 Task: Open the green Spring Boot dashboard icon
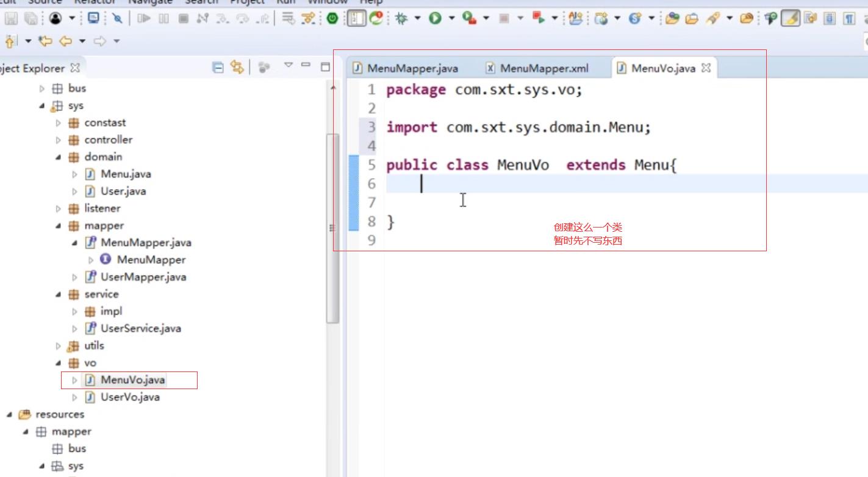[x=332, y=19]
